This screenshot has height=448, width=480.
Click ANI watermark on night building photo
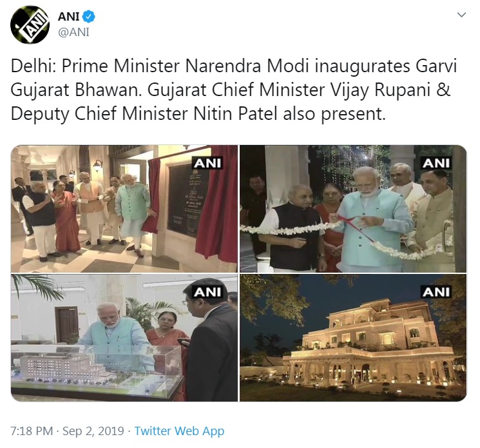(x=436, y=292)
